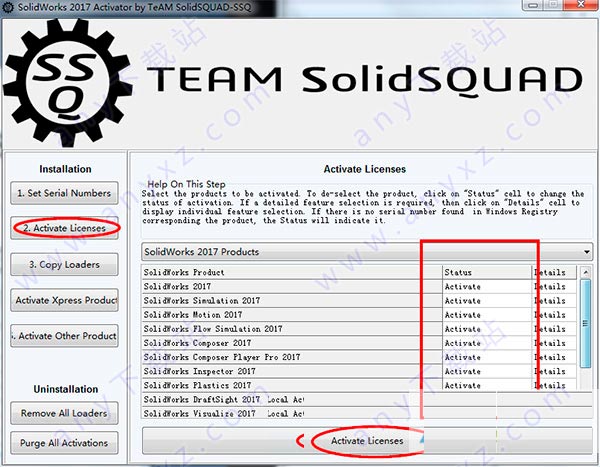Screen dimensions: 600x467
Task: Select the SolidWorks Composer Player Pro 2017 name
Action: 292,358
